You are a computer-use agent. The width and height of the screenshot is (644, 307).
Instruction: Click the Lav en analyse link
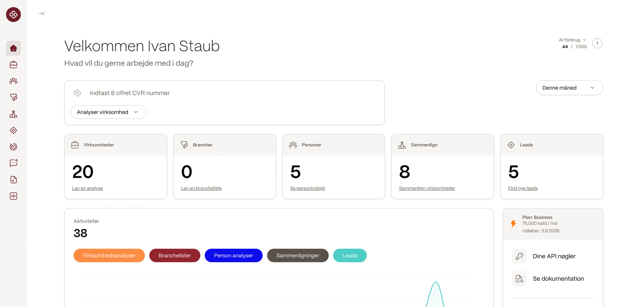(x=87, y=188)
